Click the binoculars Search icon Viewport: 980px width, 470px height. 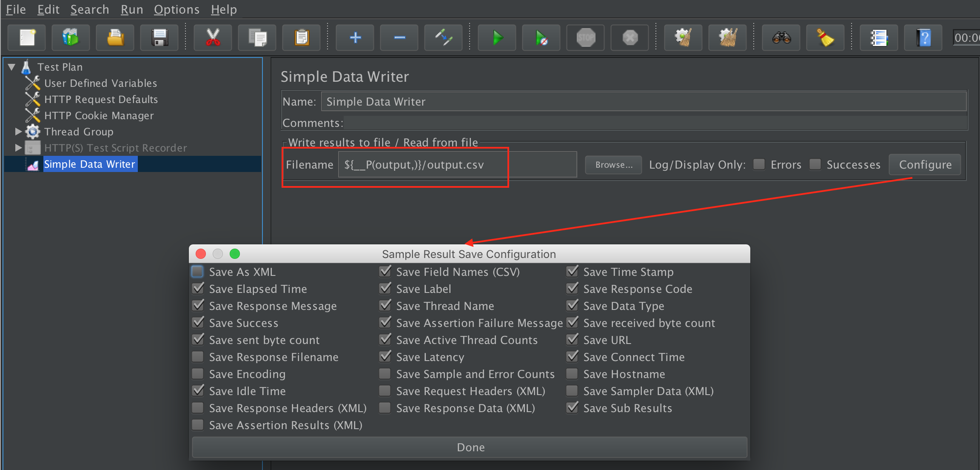[781, 38]
